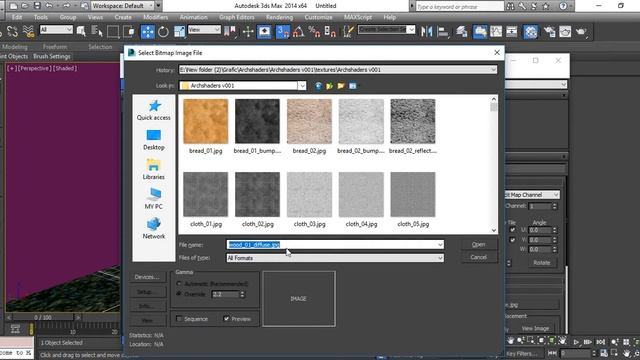Open the Schematic View icon
Screen dimensions: 640x360
511,31
